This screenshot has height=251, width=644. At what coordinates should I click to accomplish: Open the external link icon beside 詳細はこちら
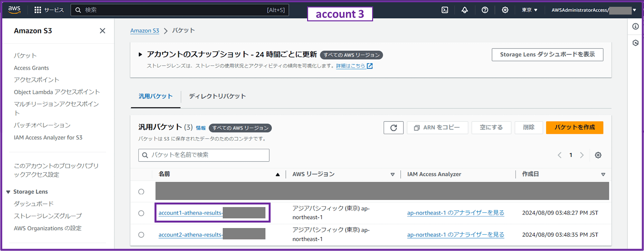[x=370, y=66]
